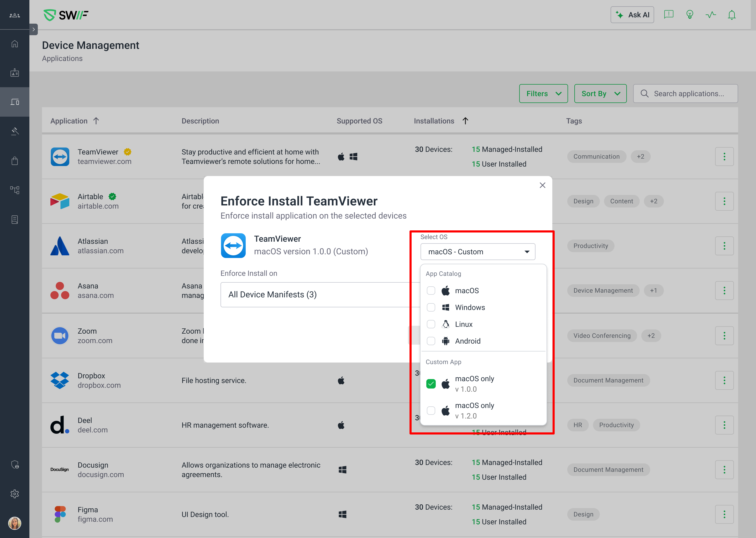Check the Windows checkbox in App Catalog
Screen dimensions: 756x538
[x=430, y=307]
